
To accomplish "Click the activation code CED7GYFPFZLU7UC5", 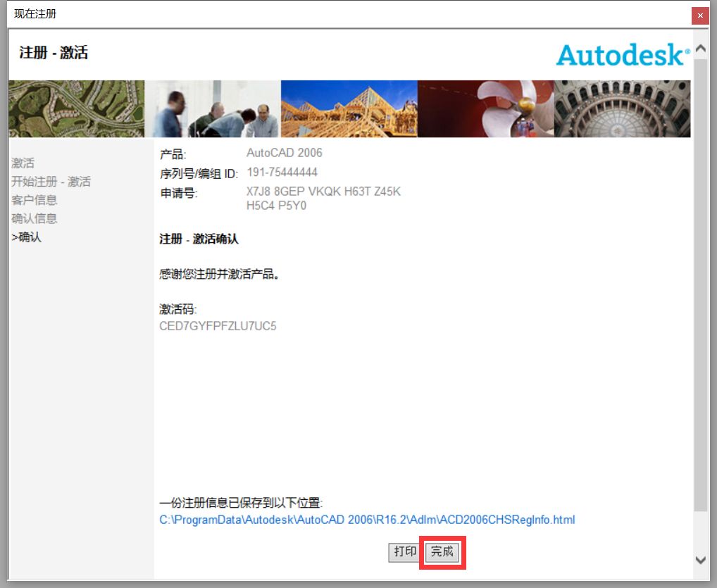I will tap(218, 326).
